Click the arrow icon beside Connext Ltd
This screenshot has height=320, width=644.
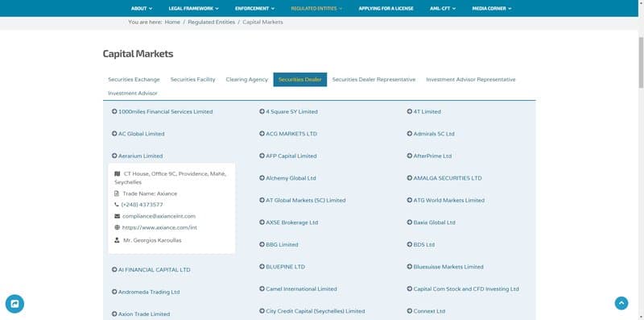point(410,311)
